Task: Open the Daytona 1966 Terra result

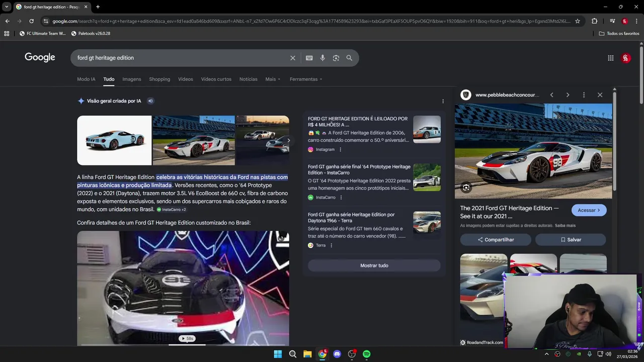Action: pyautogui.click(x=351, y=218)
